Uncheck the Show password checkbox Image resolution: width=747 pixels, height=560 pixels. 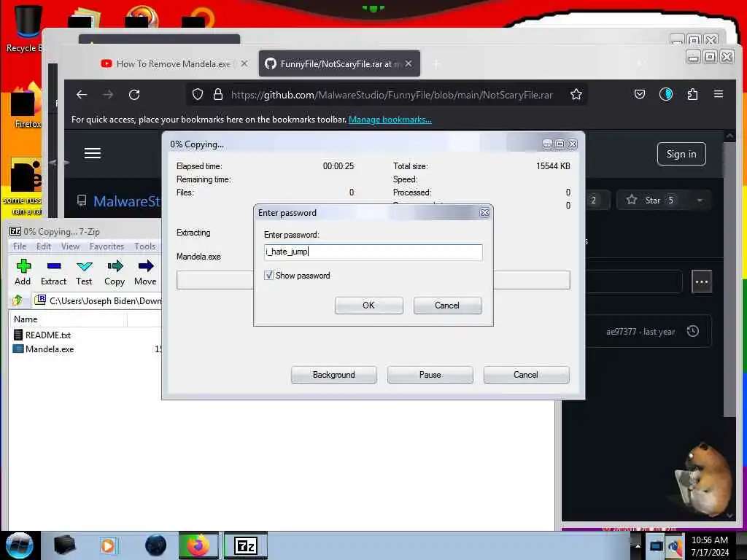click(x=268, y=275)
